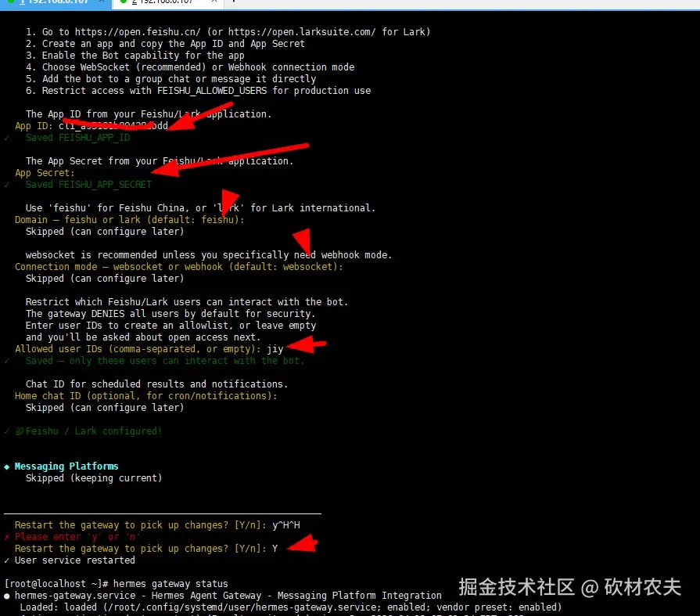700x616 pixels.
Task: Click 'Skipped (can configure later)' under Domain prompt
Action: tap(105, 232)
